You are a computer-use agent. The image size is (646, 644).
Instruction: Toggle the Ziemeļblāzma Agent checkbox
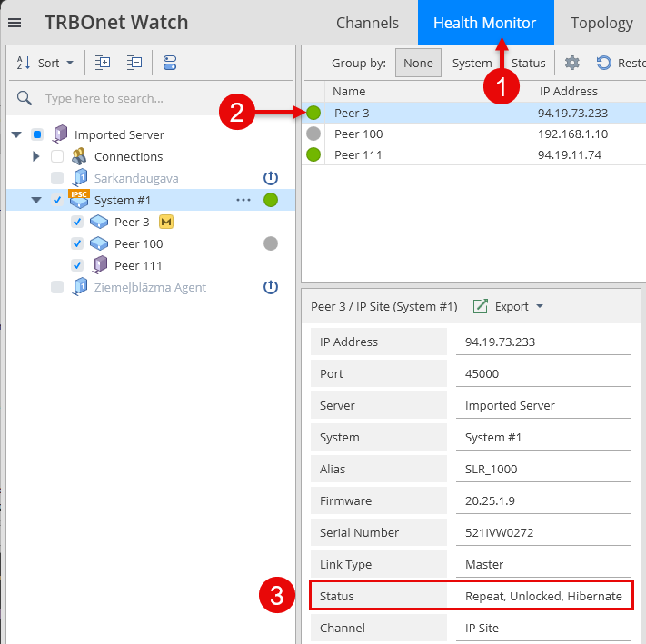57,287
